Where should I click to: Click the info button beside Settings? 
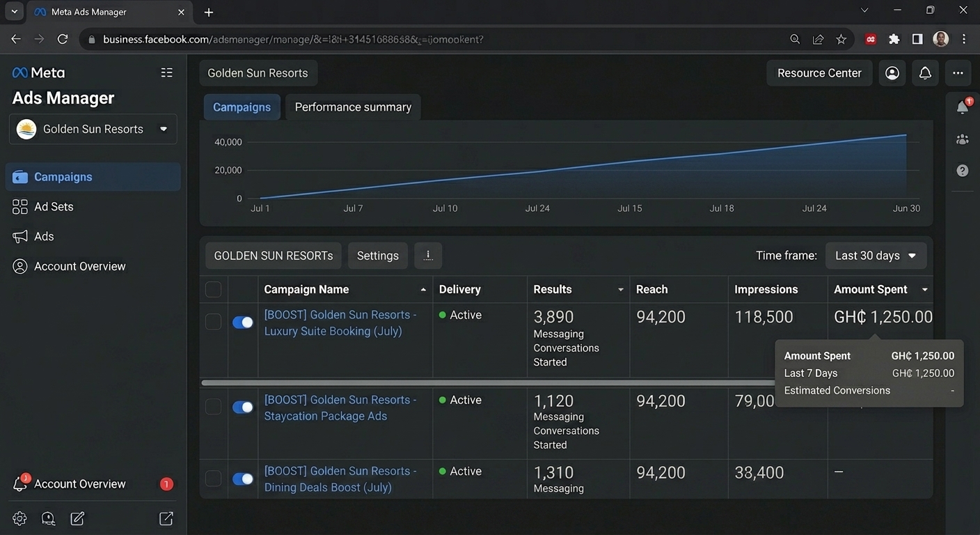[428, 256]
